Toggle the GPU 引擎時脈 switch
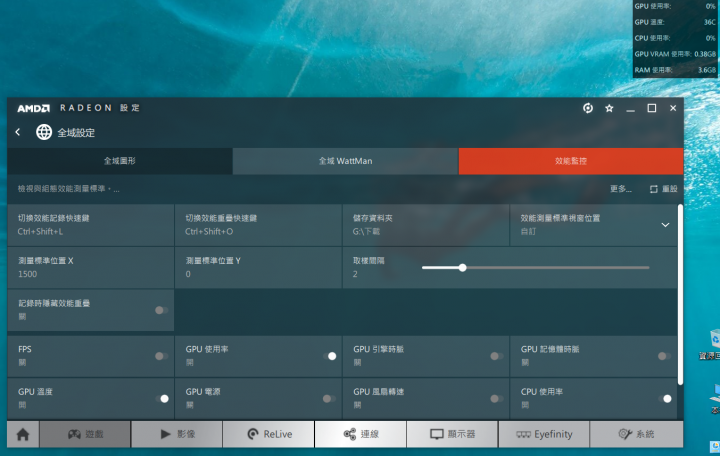The image size is (720, 456). pos(496,356)
